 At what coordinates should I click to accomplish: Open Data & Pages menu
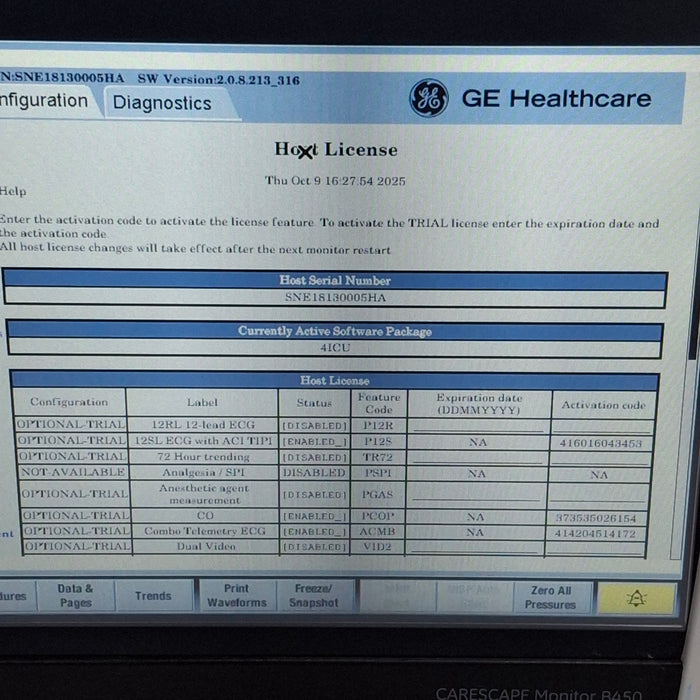point(75,596)
